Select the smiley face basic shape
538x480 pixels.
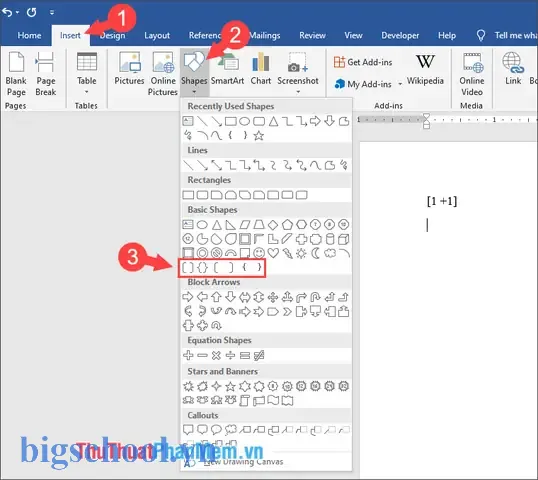click(x=259, y=253)
